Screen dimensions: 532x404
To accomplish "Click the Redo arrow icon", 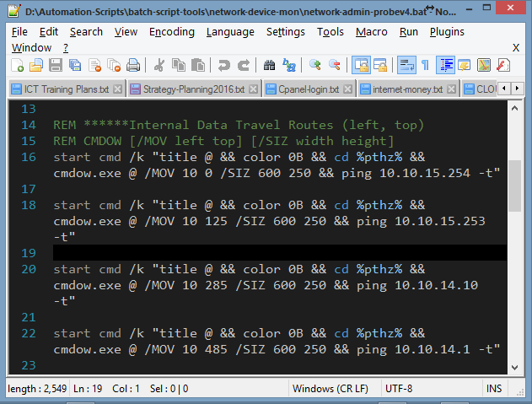I will [244, 65].
